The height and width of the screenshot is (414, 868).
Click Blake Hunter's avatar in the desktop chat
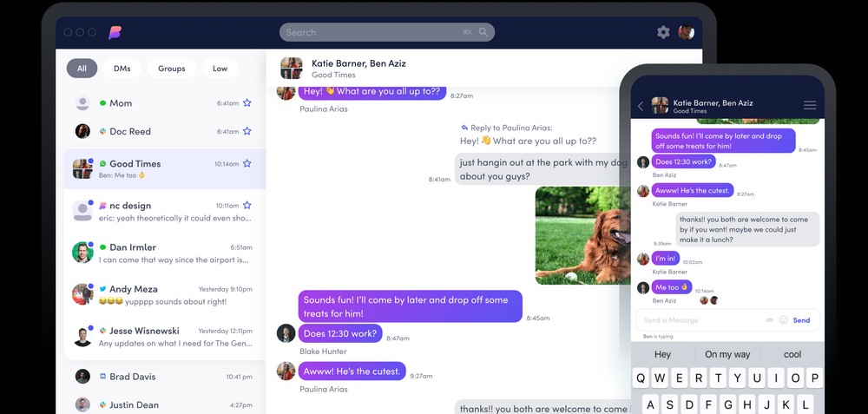tap(286, 333)
